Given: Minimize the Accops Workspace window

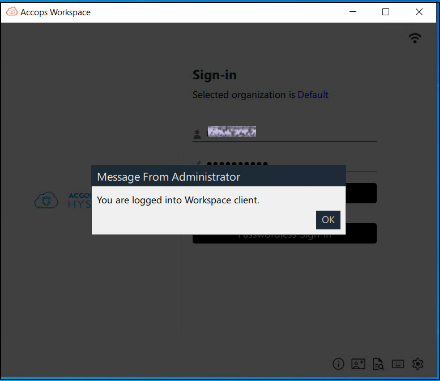Looking at the screenshot, I should point(353,12).
